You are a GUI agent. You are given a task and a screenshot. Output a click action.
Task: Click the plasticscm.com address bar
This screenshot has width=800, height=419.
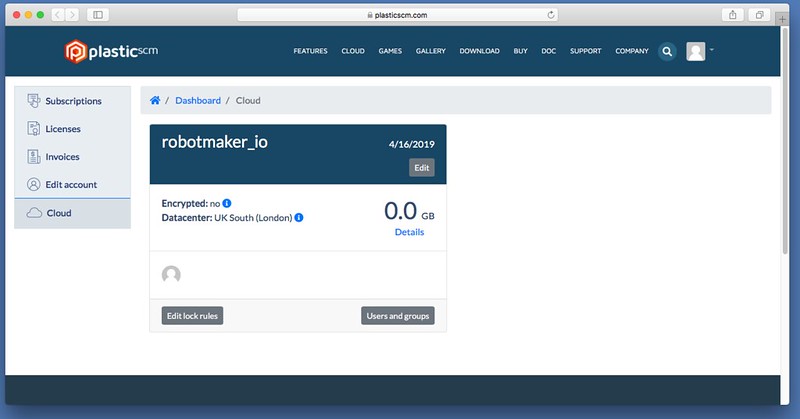[397, 15]
